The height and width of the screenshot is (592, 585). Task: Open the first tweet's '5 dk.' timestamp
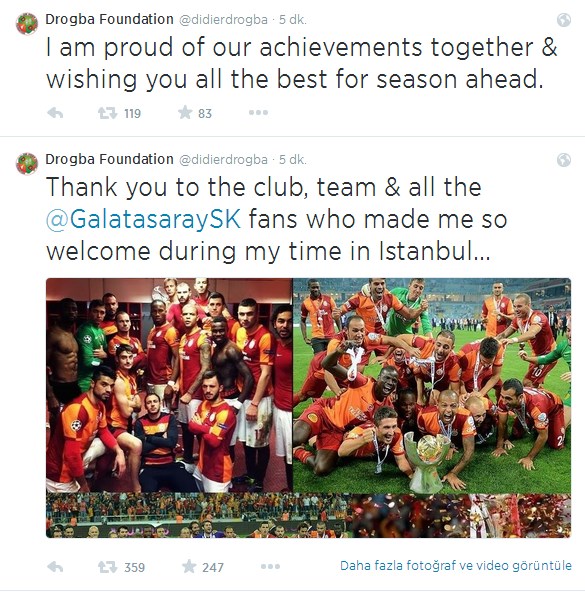pyautogui.click(x=293, y=20)
